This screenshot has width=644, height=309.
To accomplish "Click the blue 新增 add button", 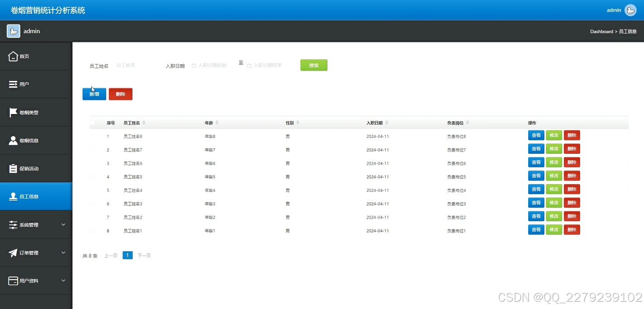I will (94, 94).
